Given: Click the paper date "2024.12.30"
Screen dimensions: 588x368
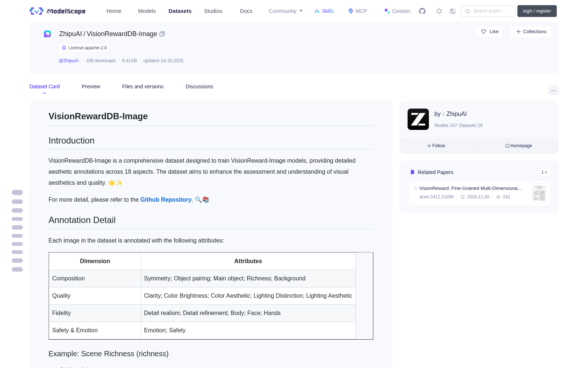Looking at the screenshot, I should tap(478, 197).
